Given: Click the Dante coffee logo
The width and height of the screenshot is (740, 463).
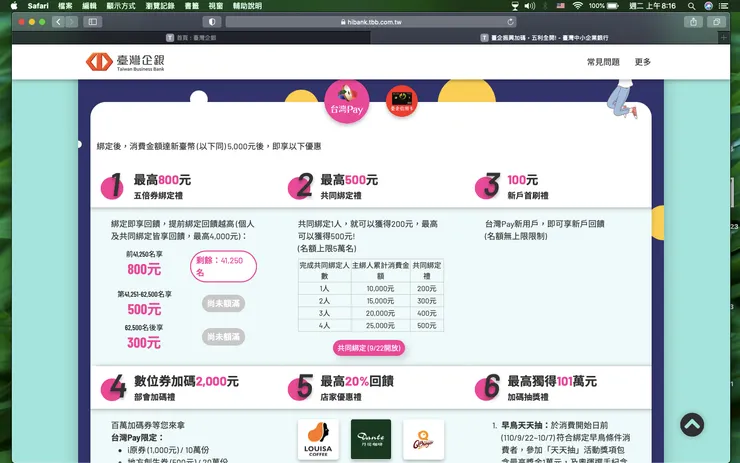Looking at the screenshot, I should pyautogui.click(x=371, y=439).
